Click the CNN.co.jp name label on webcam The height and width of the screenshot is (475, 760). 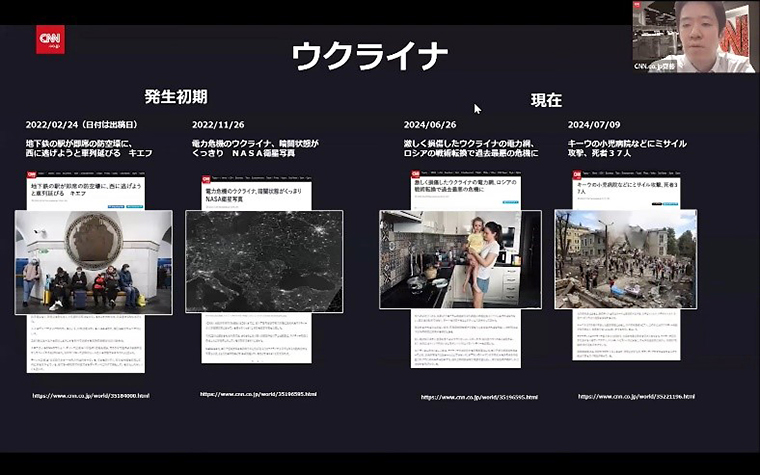click(654, 66)
